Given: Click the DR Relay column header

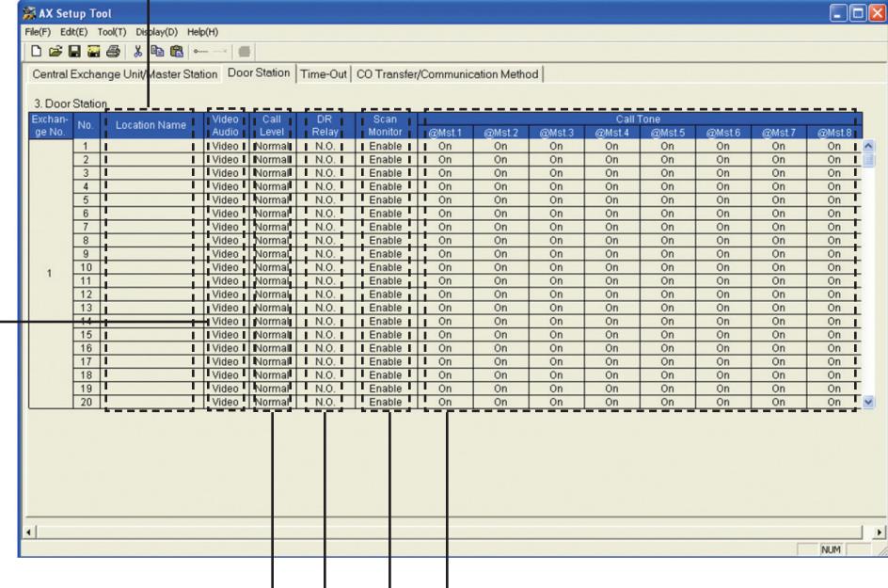Looking at the screenshot, I should [325, 125].
